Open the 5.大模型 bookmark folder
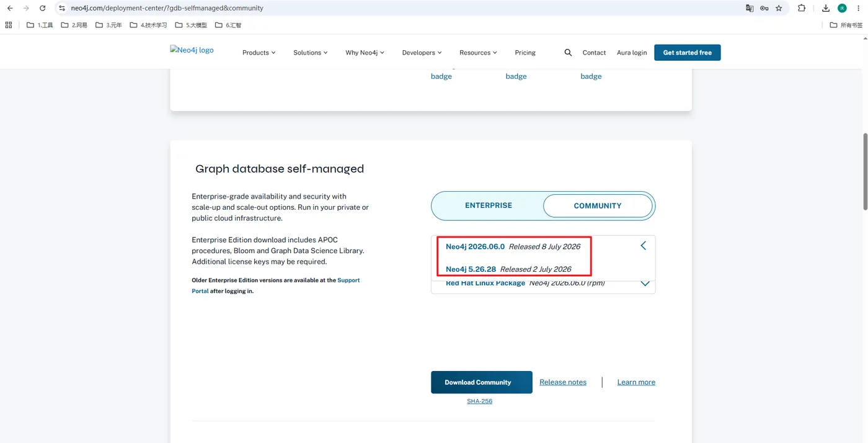Screen dimensions: 868x443 click(x=191, y=25)
